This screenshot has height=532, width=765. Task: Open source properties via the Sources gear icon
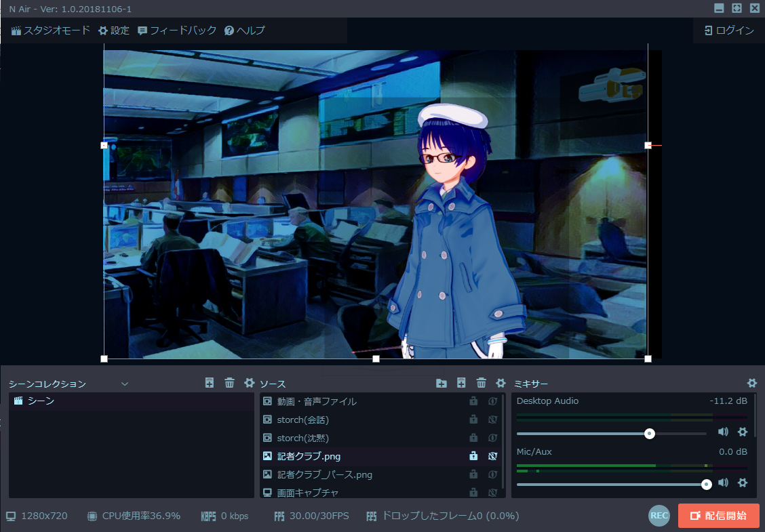tap(501, 384)
